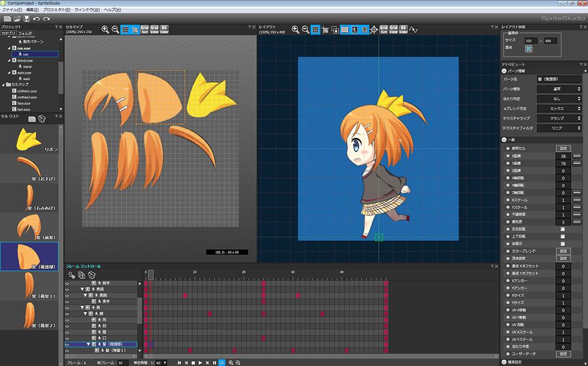Click the first bone-link icon in frame control
The width and height of the screenshot is (588, 366).
[72, 276]
